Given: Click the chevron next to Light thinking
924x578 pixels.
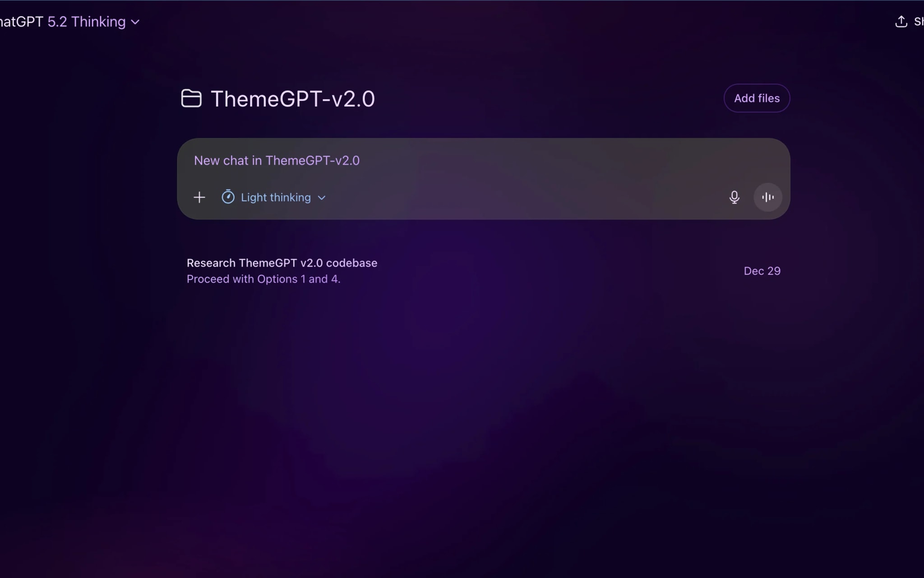Looking at the screenshot, I should coord(322,198).
